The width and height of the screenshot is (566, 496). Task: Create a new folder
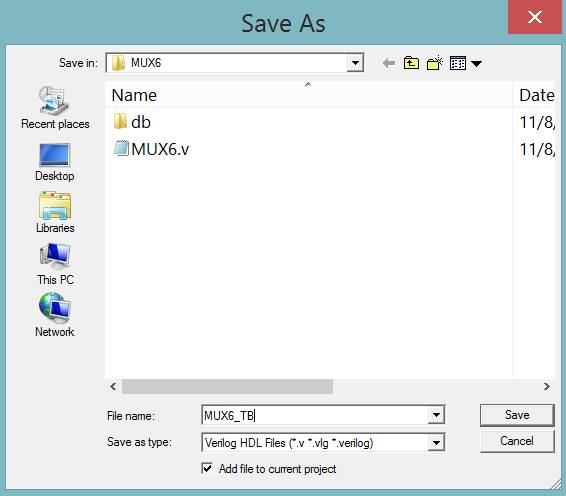(435, 63)
